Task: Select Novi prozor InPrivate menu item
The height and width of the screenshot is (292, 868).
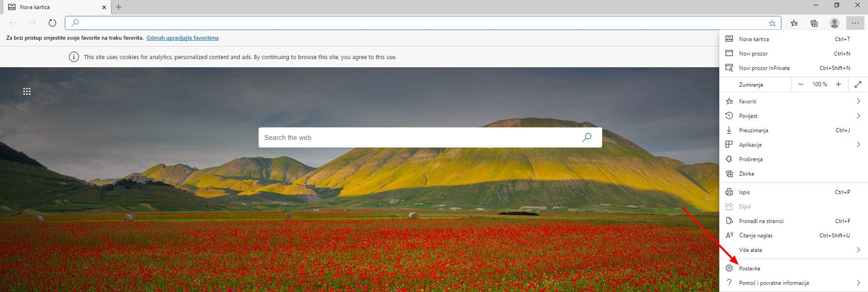Action: tap(764, 68)
